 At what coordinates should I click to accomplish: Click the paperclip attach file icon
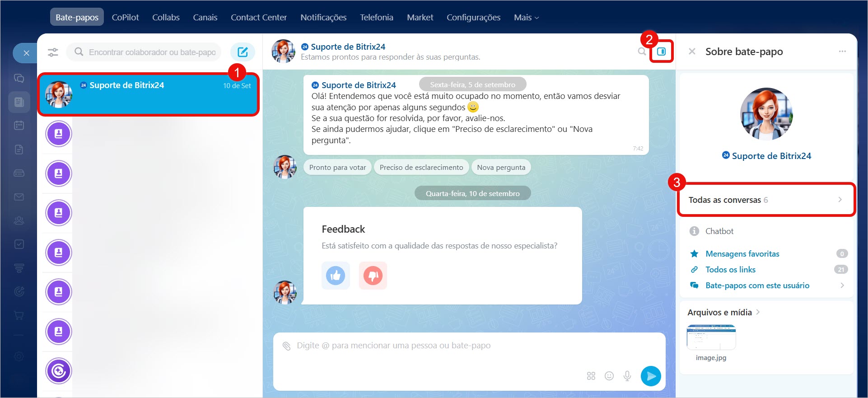point(286,346)
